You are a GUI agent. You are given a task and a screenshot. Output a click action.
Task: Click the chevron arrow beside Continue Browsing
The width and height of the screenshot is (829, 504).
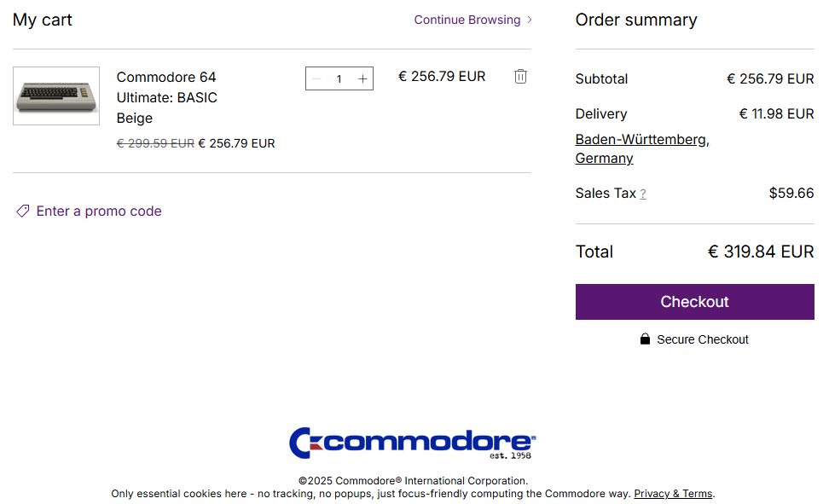[530, 20]
